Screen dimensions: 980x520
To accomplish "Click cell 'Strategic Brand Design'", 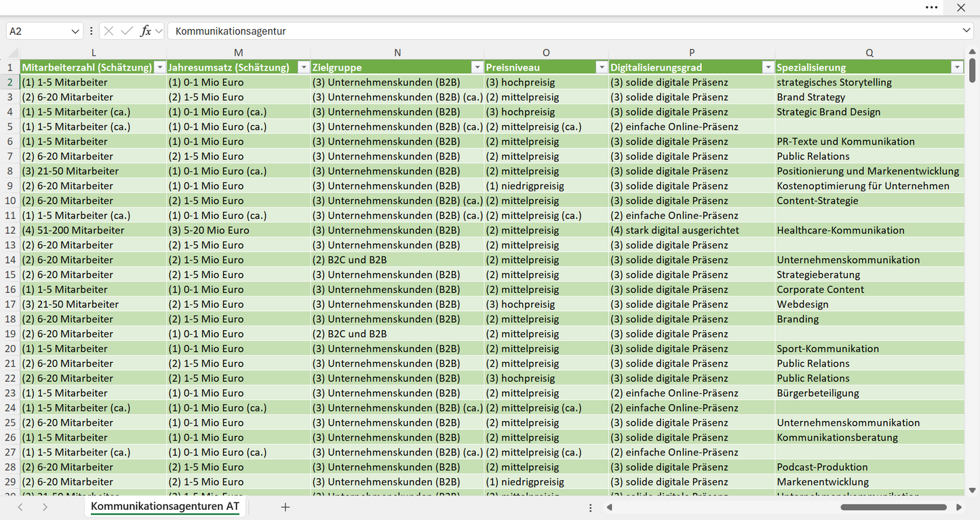I will (x=869, y=112).
